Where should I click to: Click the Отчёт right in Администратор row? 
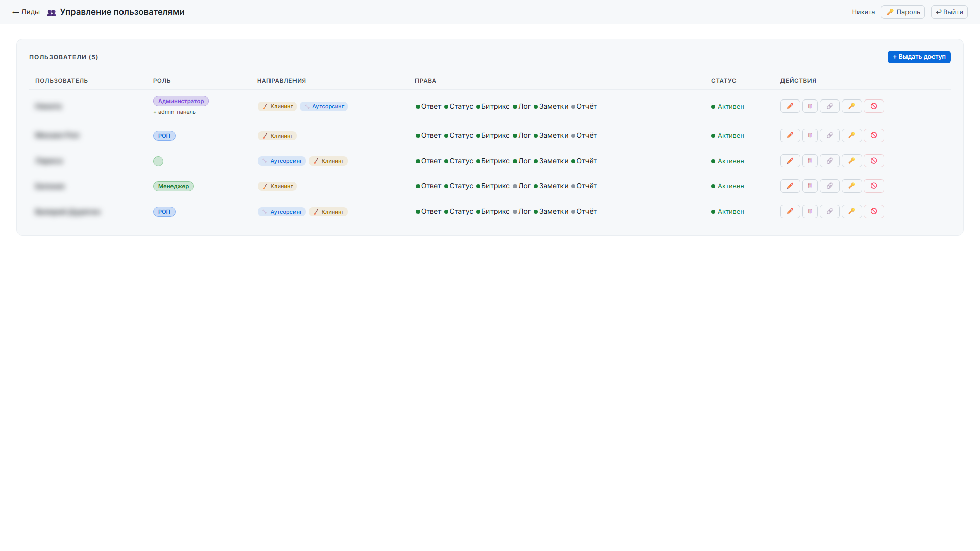click(x=584, y=106)
